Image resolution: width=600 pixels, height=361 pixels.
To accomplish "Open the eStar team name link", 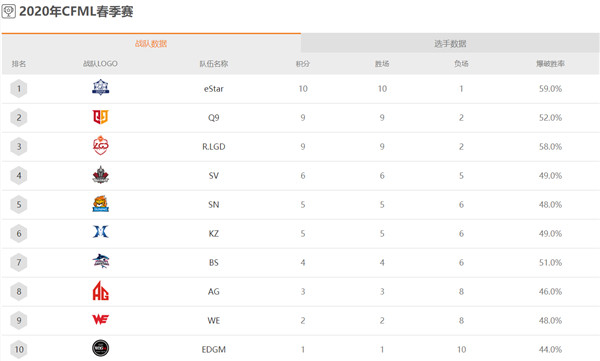I will (x=214, y=89).
